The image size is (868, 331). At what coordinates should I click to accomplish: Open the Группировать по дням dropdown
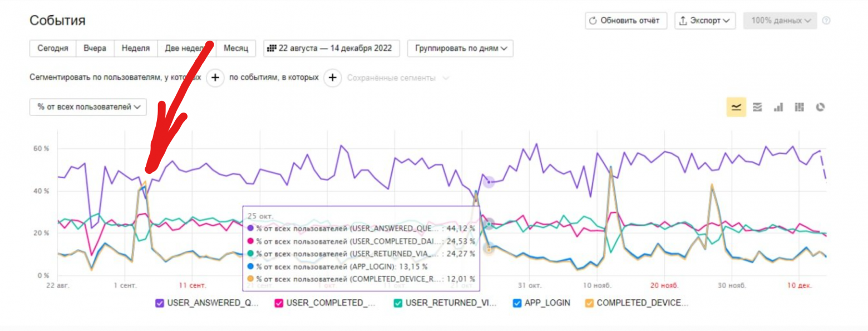(x=460, y=48)
